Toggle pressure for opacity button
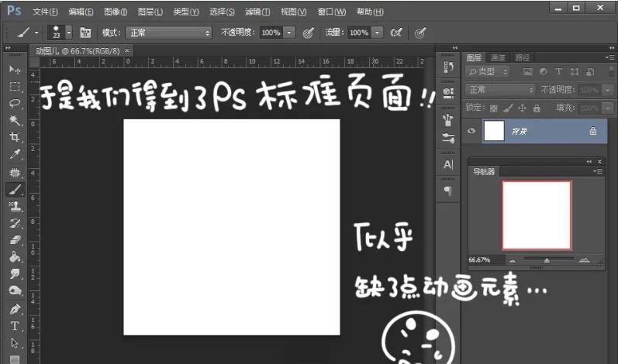The height and width of the screenshot is (364, 618). 309,33
